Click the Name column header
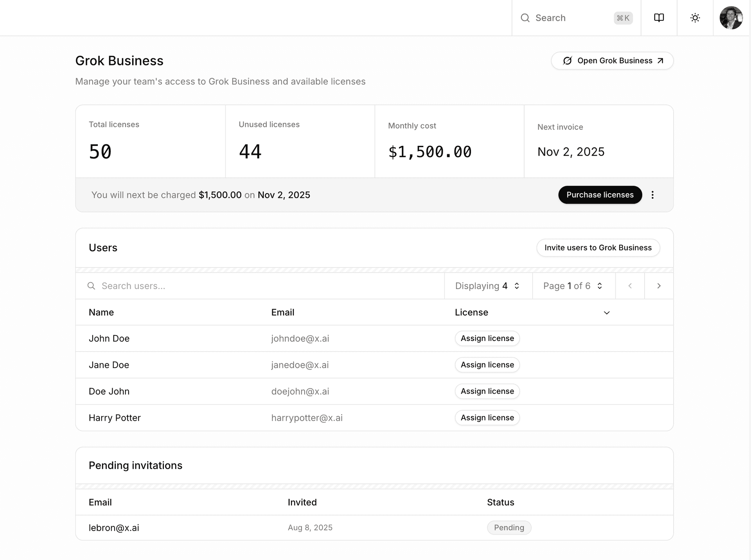The width and height of the screenshot is (751, 560). tap(101, 312)
